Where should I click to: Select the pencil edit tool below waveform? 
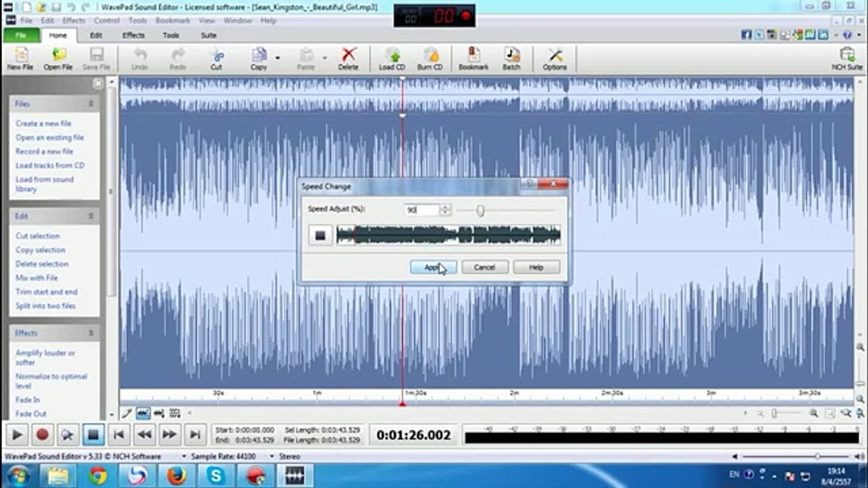pos(127,413)
